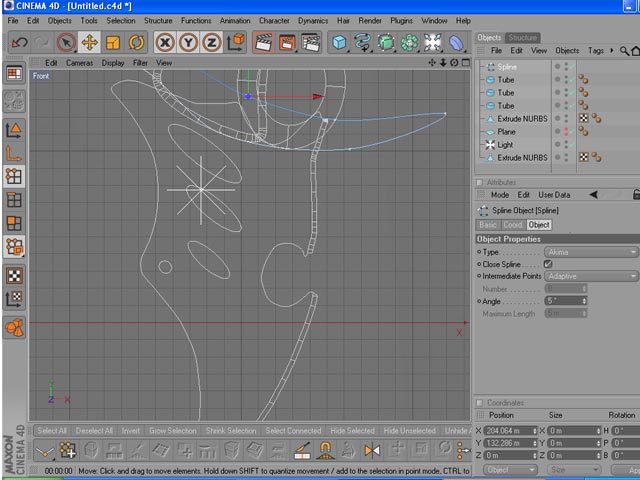640x480 pixels.
Task: Open the Coord tab in Attributes
Action: coord(513,224)
